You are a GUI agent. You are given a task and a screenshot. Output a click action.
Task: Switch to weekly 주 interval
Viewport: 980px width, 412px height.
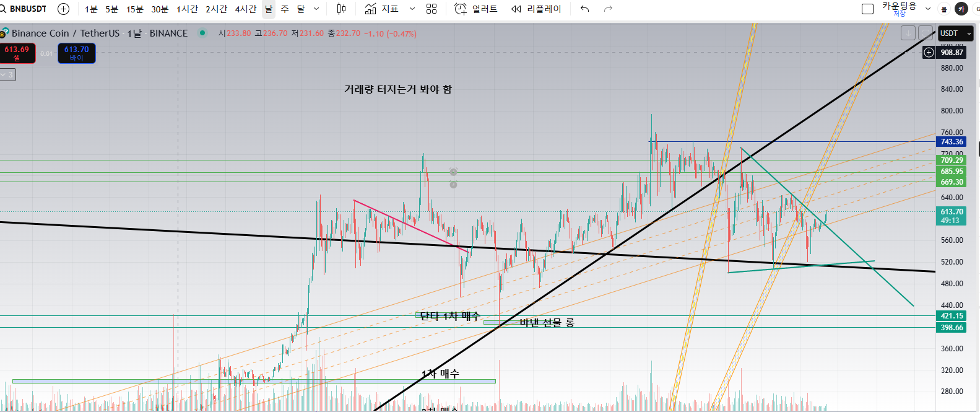285,9
